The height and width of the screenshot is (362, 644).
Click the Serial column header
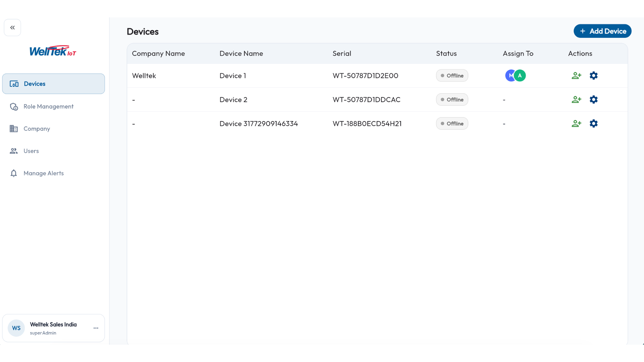click(342, 54)
